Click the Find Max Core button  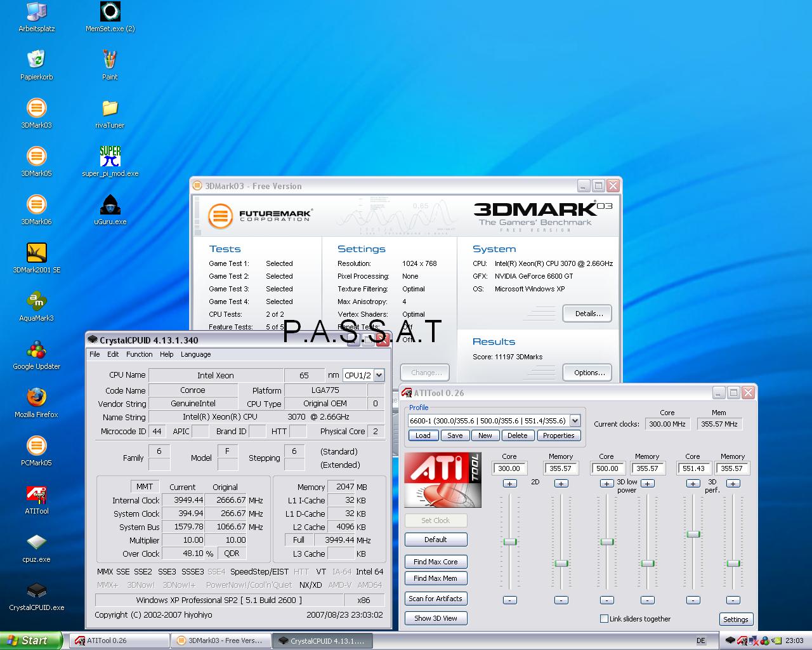coord(436,562)
